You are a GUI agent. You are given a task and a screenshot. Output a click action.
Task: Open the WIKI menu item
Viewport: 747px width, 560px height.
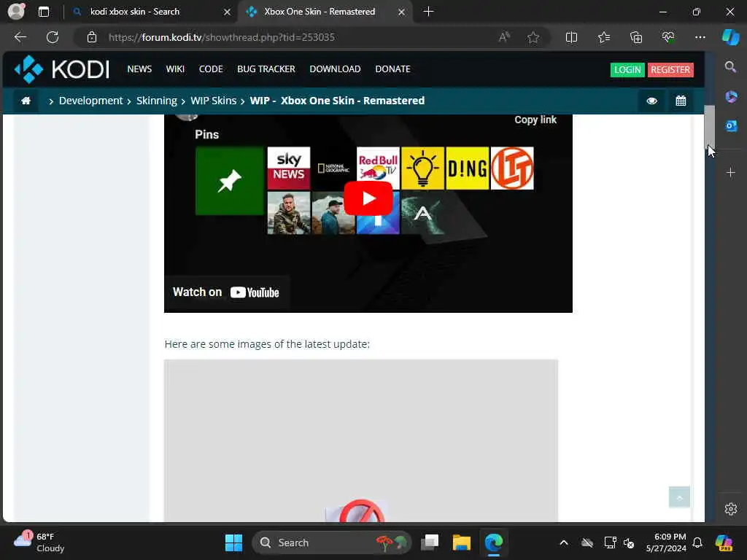coord(175,69)
